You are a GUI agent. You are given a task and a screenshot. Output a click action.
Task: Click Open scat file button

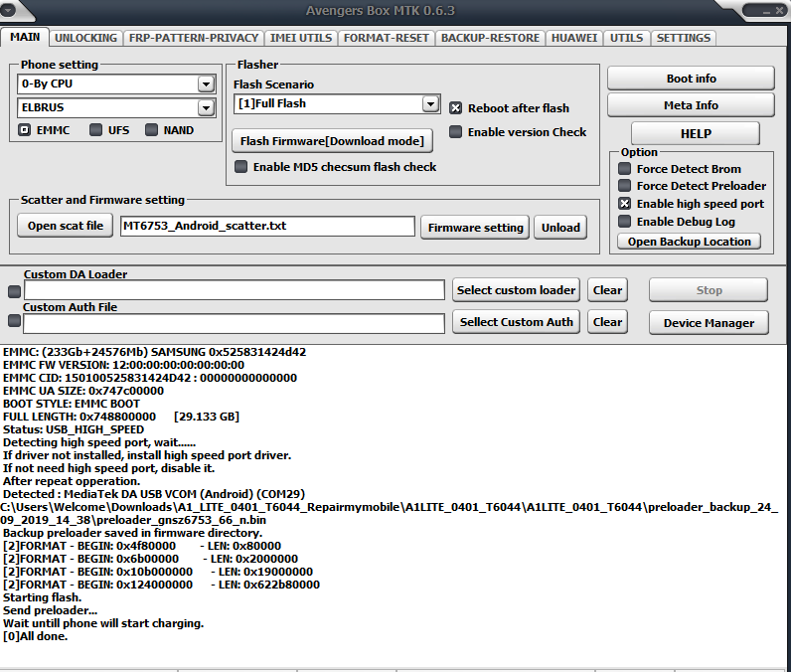(65, 226)
